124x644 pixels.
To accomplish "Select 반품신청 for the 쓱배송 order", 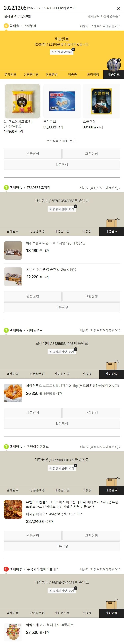I will point(33,154).
